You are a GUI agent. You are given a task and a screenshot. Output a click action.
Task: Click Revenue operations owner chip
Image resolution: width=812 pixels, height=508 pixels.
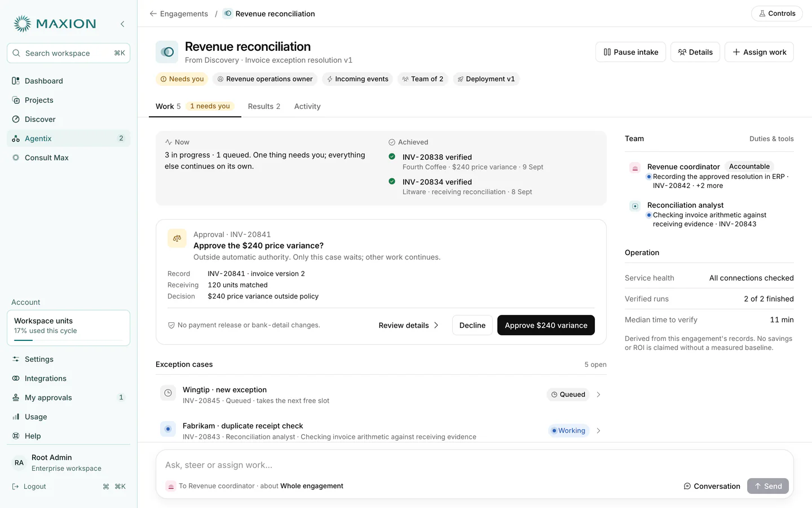click(265, 79)
